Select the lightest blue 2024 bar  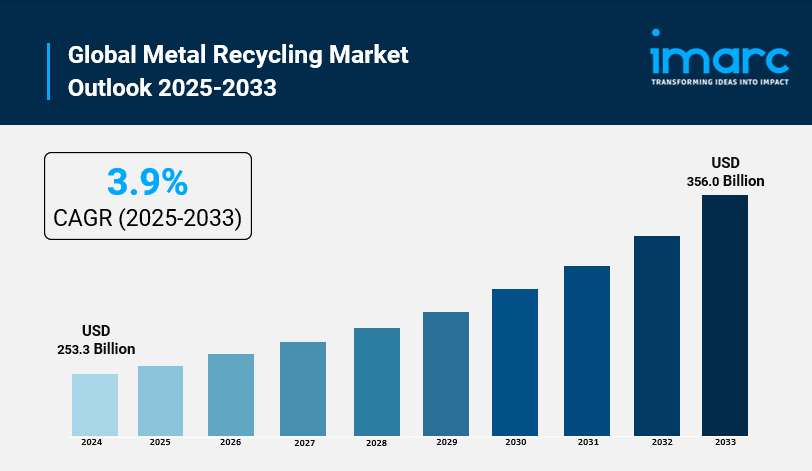(95, 404)
